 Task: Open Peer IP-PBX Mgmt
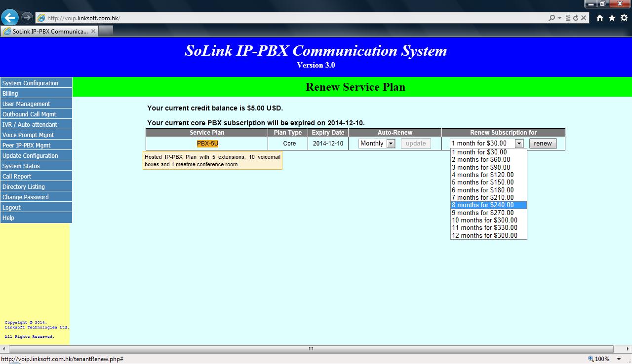tap(36, 146)
